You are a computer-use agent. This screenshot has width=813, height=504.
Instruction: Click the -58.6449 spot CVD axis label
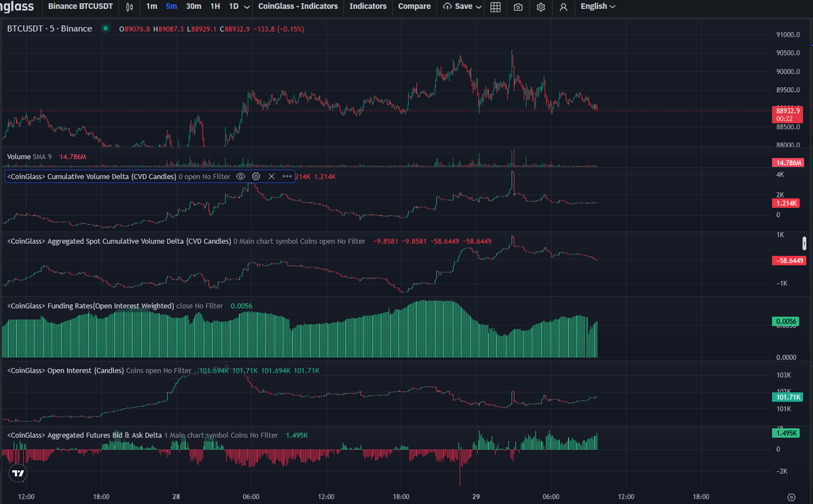click(788, 261)
